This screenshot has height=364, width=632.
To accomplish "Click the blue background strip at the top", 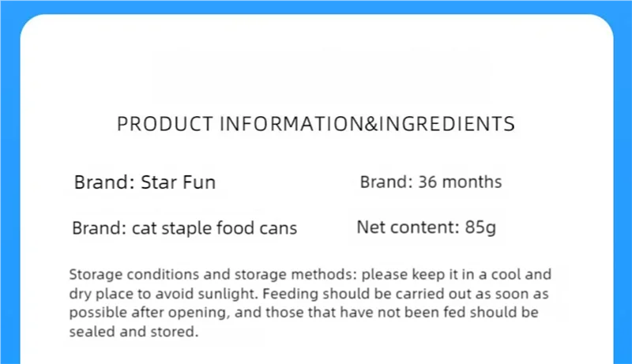I will click(316, 6).
